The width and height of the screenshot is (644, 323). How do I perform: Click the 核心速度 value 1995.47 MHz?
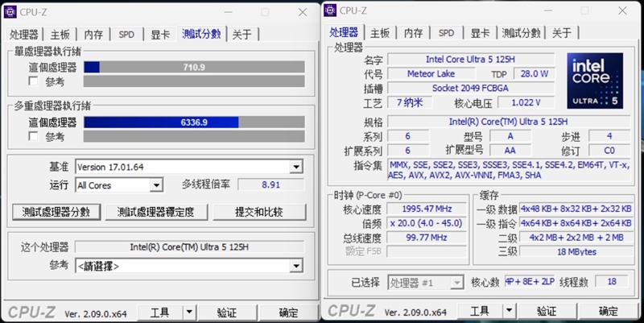pos(427,209)
